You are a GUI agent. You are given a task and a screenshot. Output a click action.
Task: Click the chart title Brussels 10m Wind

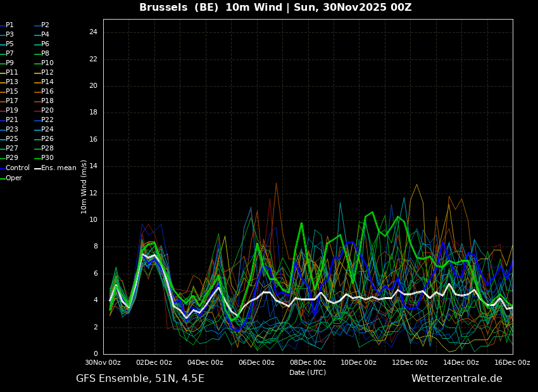(x=275, y=8)
